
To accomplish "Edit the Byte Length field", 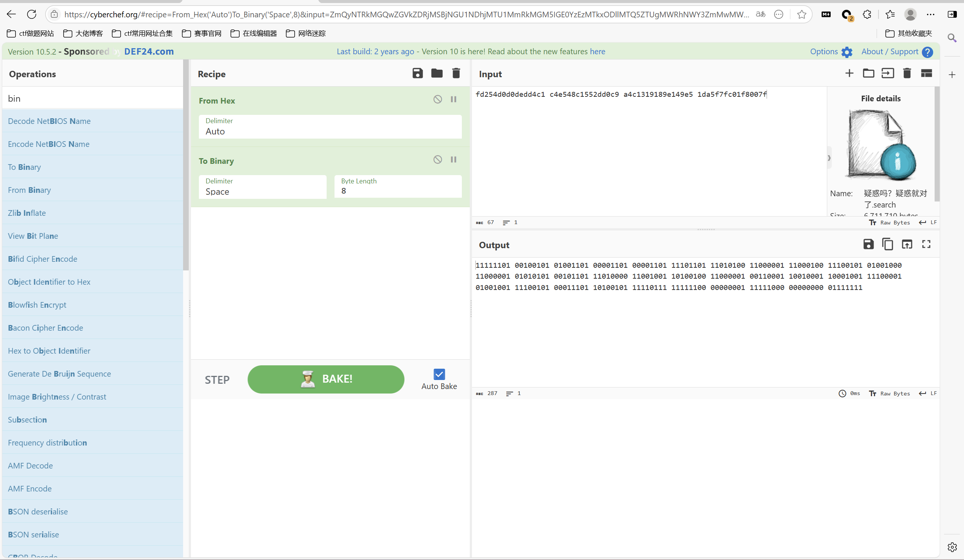I will pyautogui.click(x=398, y=187).
